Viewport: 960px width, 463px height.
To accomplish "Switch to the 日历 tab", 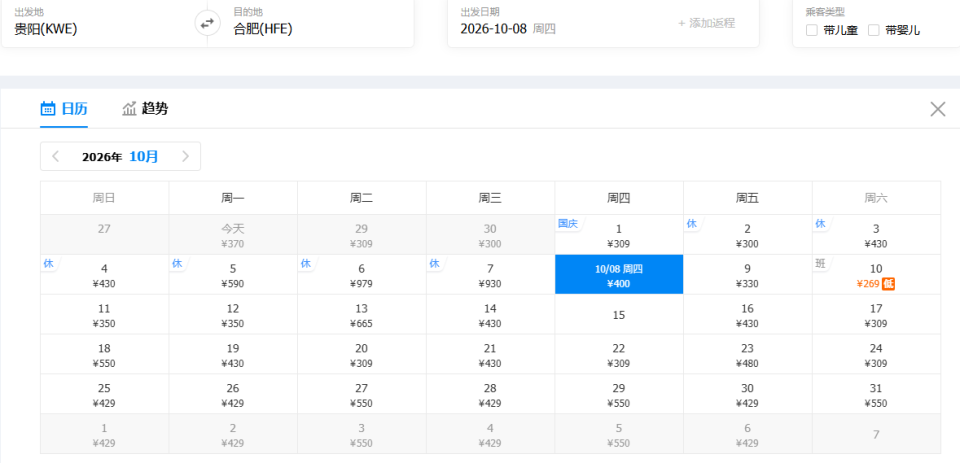I will (64, 109).
